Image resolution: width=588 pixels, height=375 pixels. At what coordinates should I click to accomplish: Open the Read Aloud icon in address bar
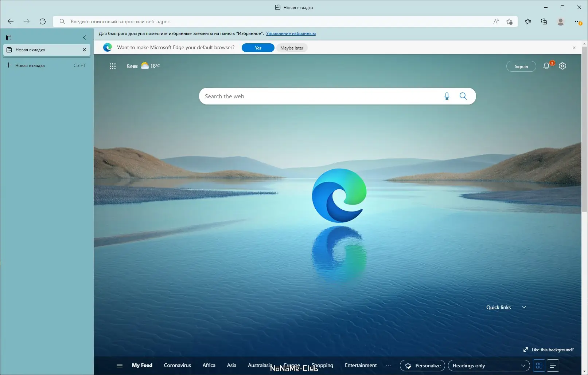pyautogui.click(x=496, y=21)
